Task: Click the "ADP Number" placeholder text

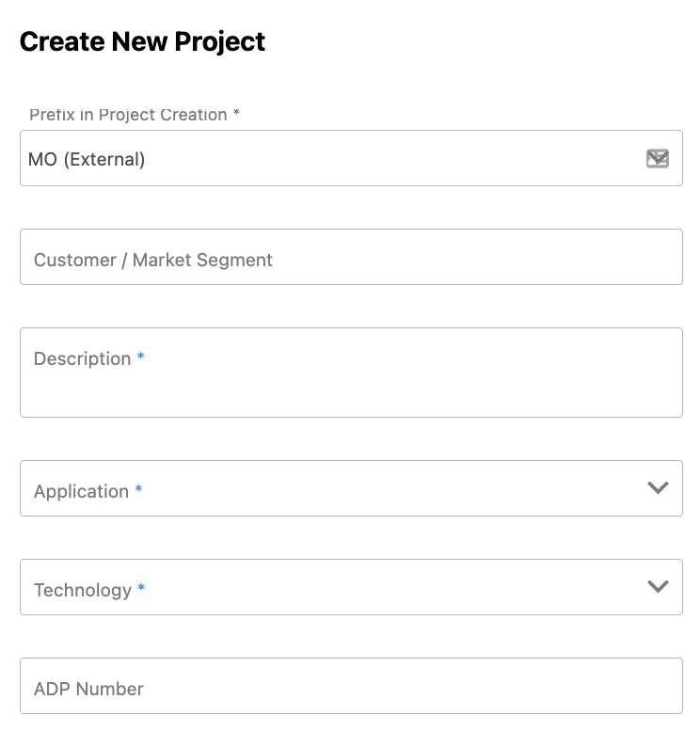Action: [88, 689]
